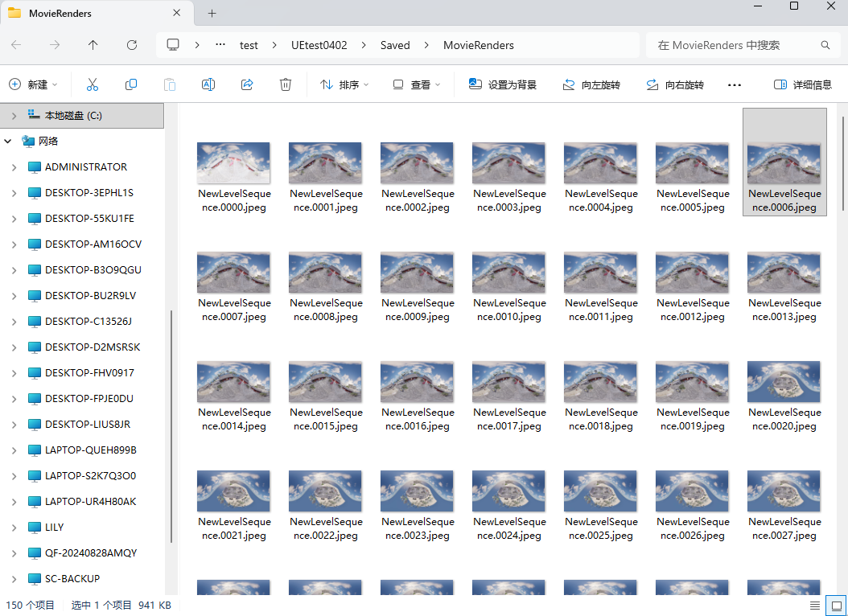Click the Rename icon

coord(208,84)
